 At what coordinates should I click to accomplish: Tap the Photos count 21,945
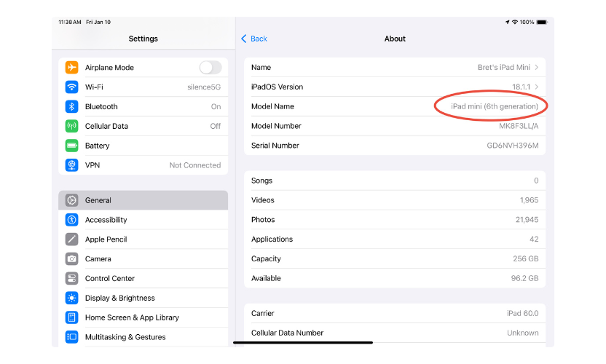(x=527, y=219)
